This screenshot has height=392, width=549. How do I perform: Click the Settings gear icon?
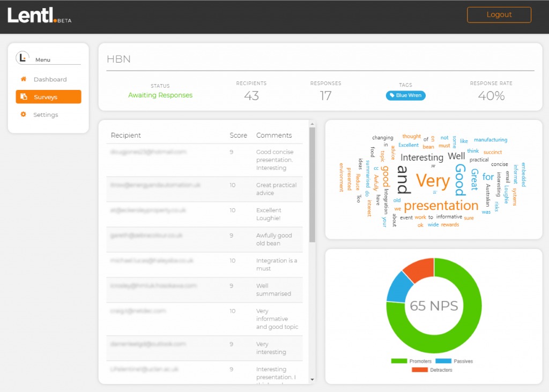pyautogui.click(x=23, y=115)
